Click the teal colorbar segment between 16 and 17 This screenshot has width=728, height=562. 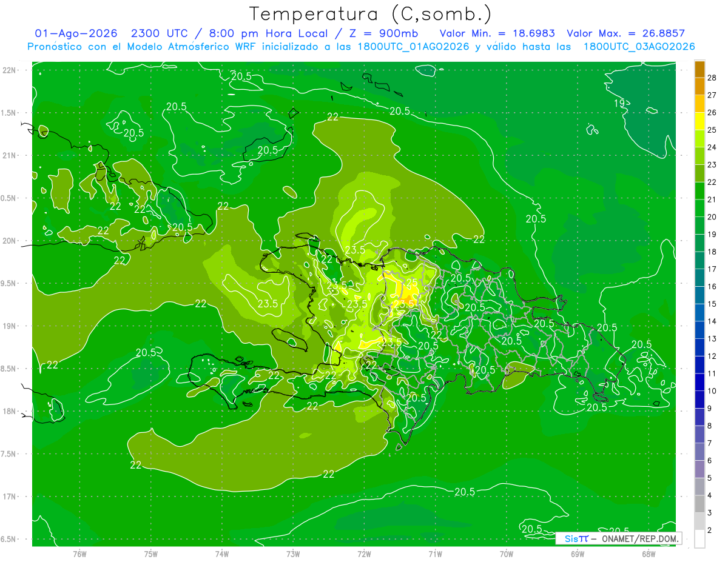pyautogui.click(x=699, y=278)
